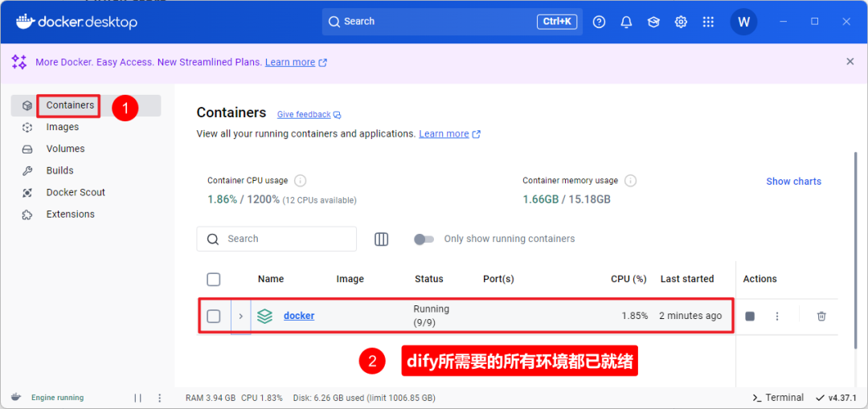Click the Port(s) column header
The height and width of the screenshot is (409, 868).
coord(499,279)
